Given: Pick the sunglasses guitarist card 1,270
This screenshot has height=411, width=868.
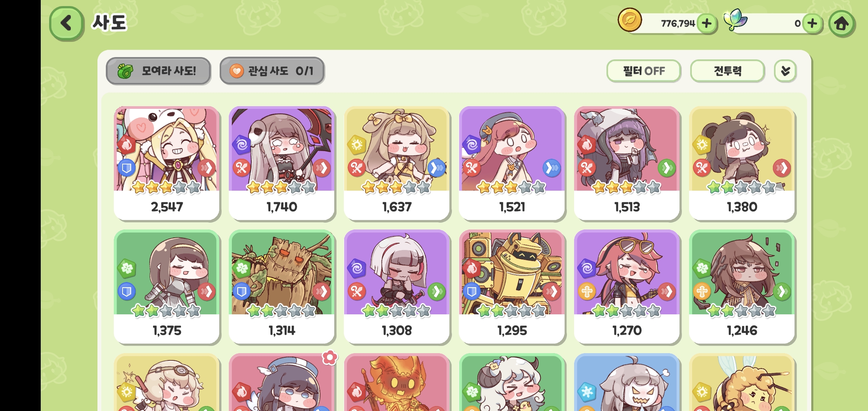Looking at the screenshot, I should pos(627,287).
